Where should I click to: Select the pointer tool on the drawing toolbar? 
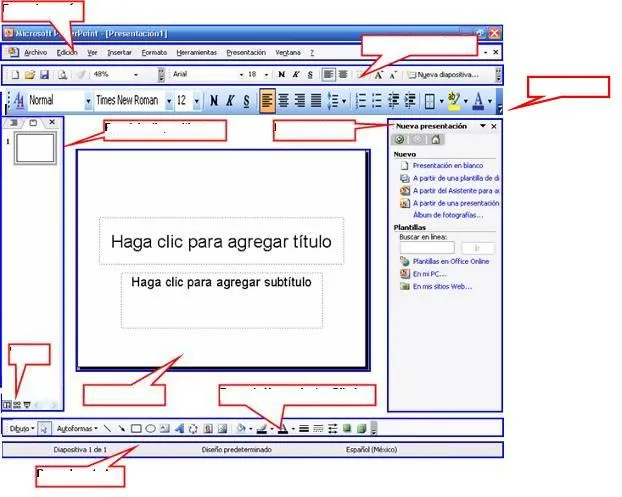coord(44,428)
